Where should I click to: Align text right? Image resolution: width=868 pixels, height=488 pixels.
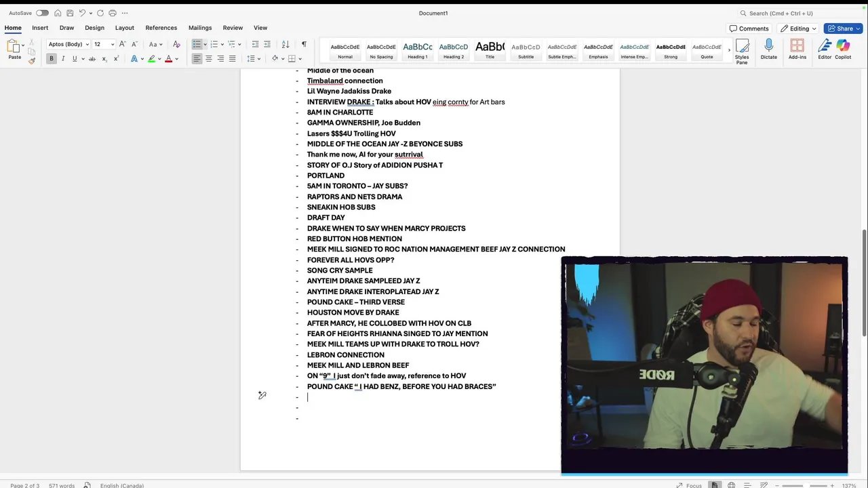220,59
